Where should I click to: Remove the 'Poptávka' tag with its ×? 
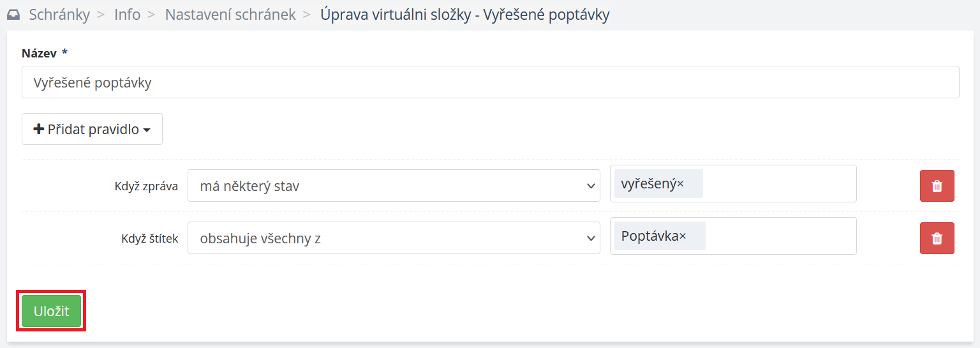[683, 236]
